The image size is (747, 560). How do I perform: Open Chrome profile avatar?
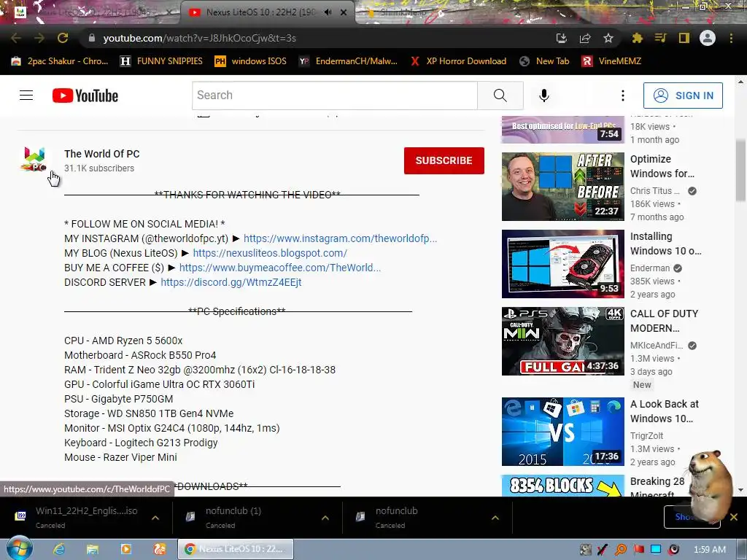click(708, 38)
